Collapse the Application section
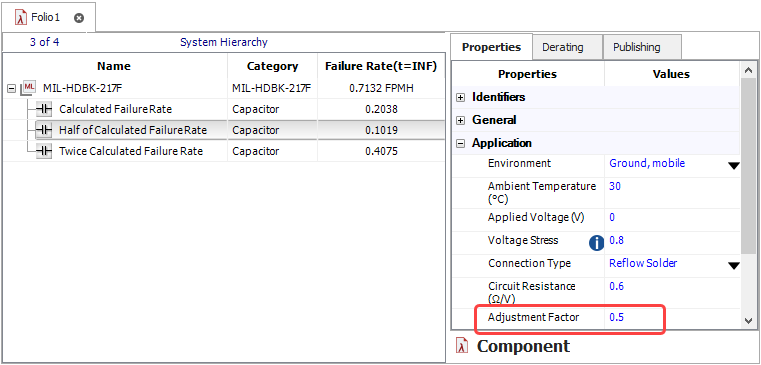 461,143
